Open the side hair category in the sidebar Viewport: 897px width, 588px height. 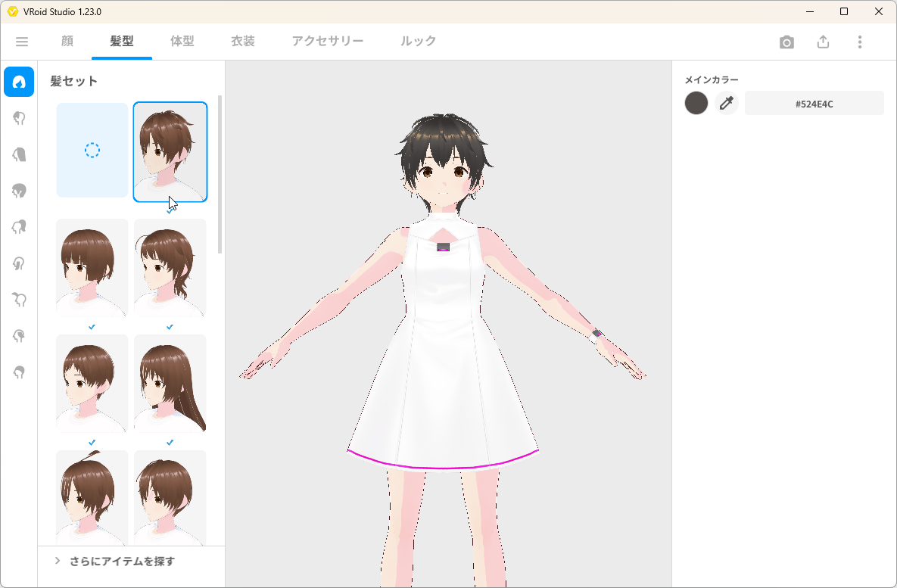19,191
